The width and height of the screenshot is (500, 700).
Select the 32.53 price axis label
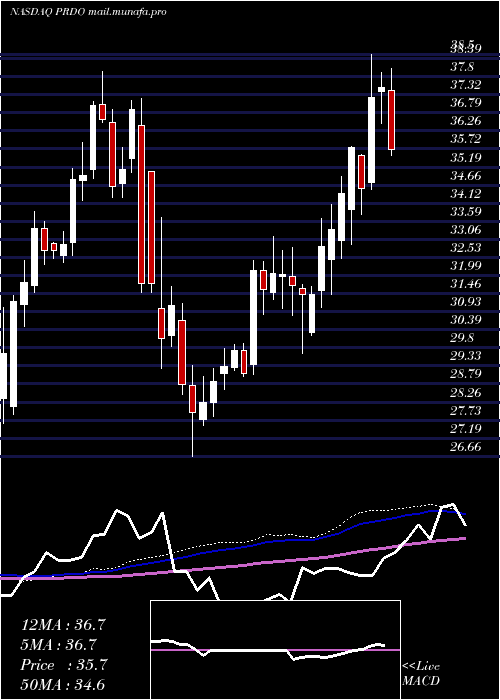(x=466, y=248)
